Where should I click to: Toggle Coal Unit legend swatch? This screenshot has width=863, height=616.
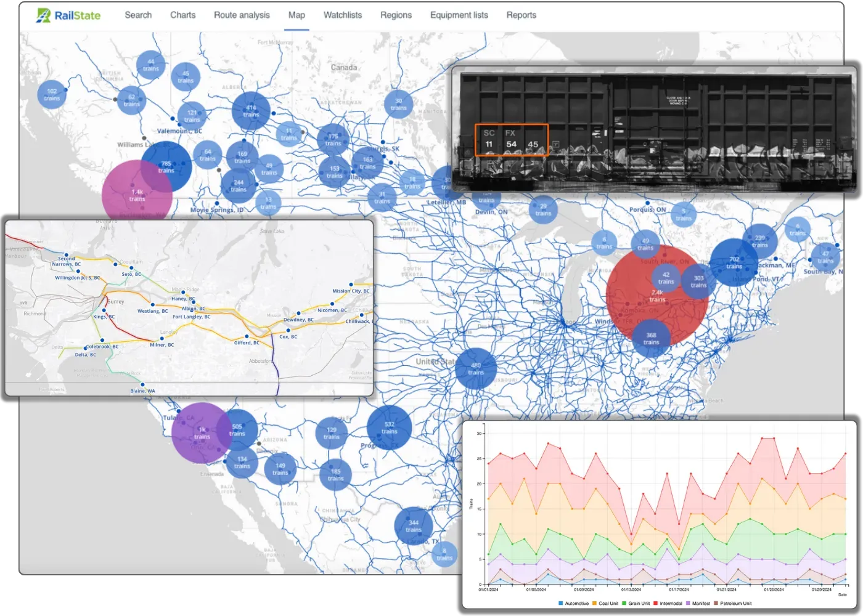(x=595, y=604)
